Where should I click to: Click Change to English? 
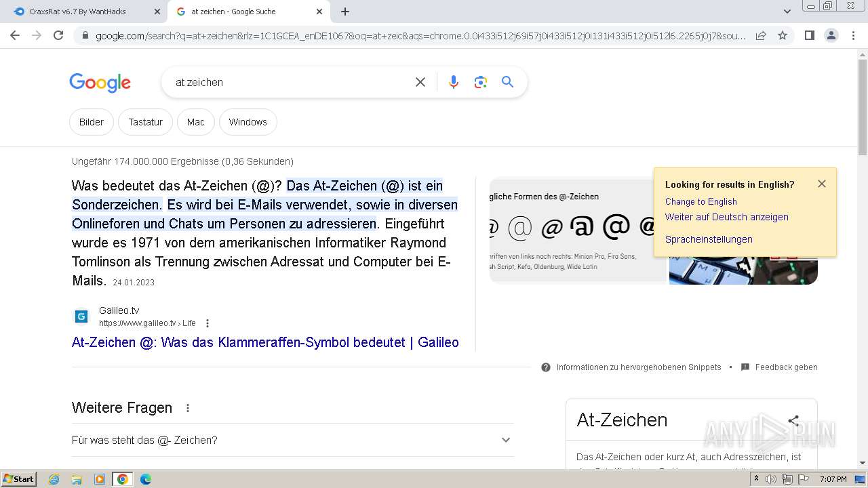coord(701,201)
